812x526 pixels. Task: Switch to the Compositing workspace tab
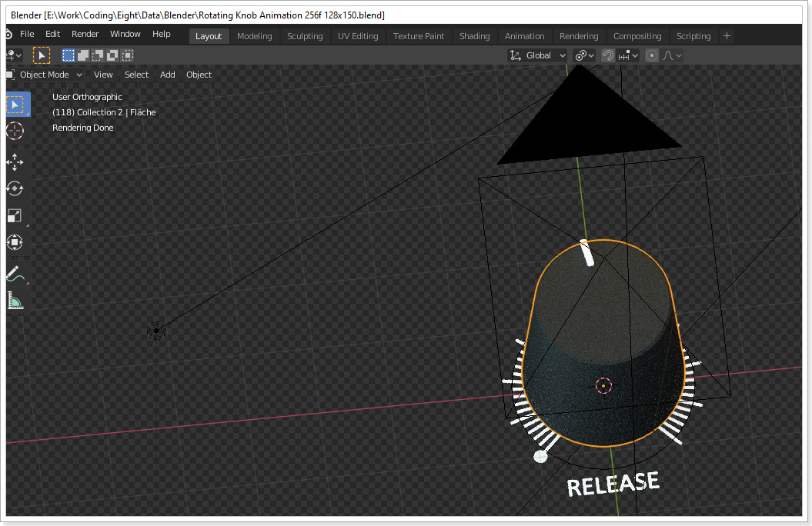point(637,36)
